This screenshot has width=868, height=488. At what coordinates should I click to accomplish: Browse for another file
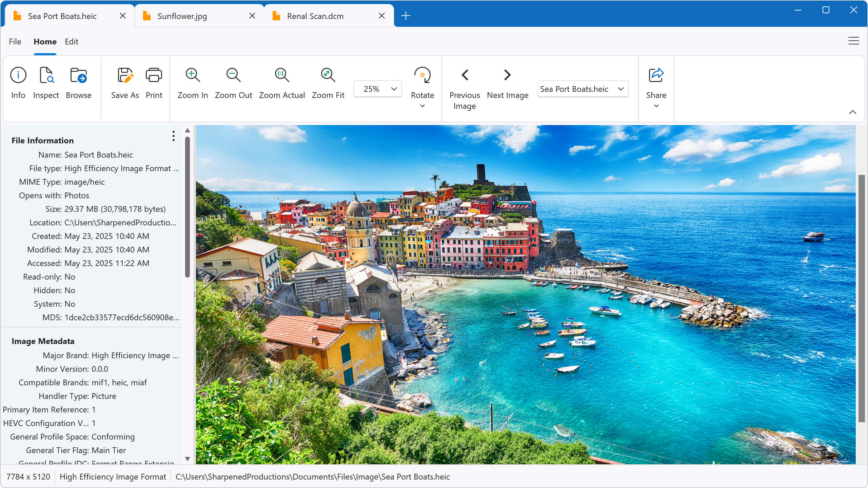coord(78,82)
